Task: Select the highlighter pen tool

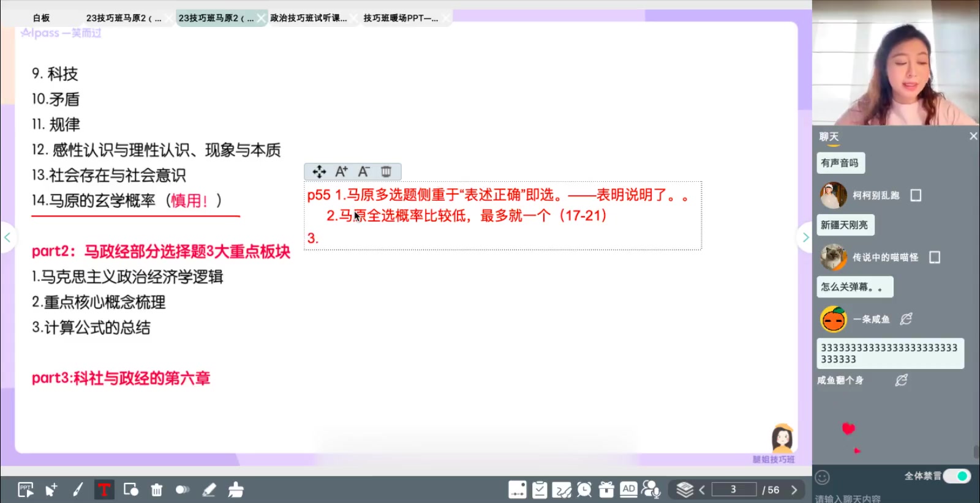Action: (209, 490)
